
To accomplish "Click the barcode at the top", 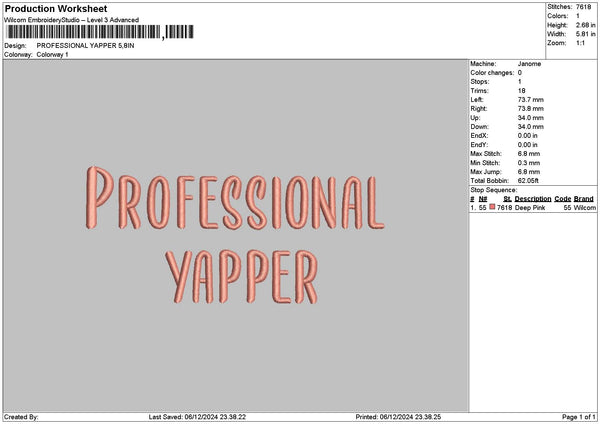I will (100, 32).
